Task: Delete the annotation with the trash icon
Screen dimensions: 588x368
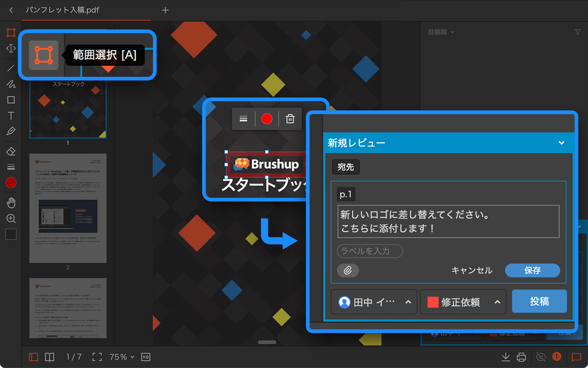Action: click(x=290, y=119)
